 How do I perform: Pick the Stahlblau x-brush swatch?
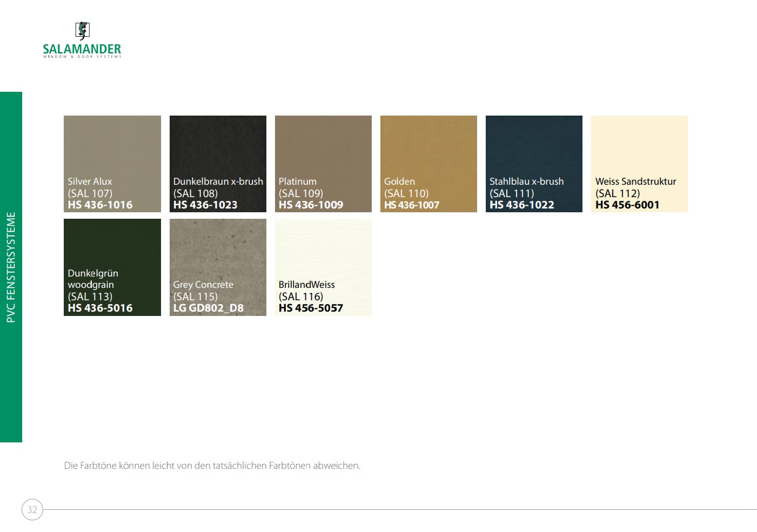534,164
